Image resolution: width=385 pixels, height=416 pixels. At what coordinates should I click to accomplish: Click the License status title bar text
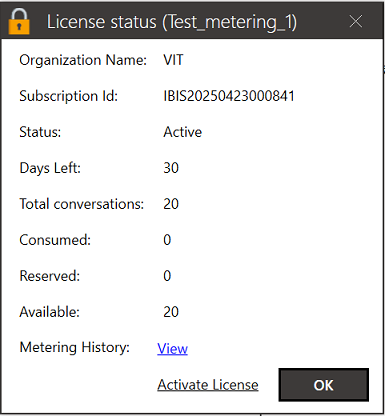point(172,22)
